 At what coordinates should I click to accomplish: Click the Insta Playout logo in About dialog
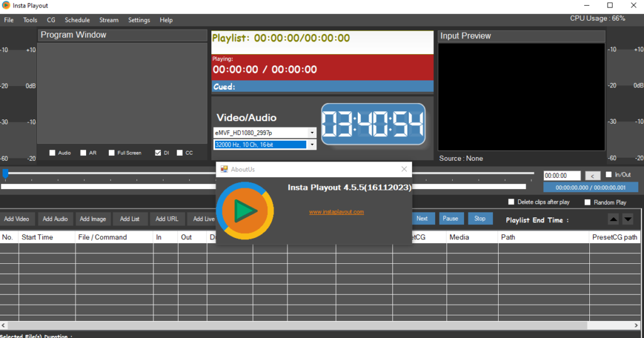pyautogui.click(x=245, y=211)
